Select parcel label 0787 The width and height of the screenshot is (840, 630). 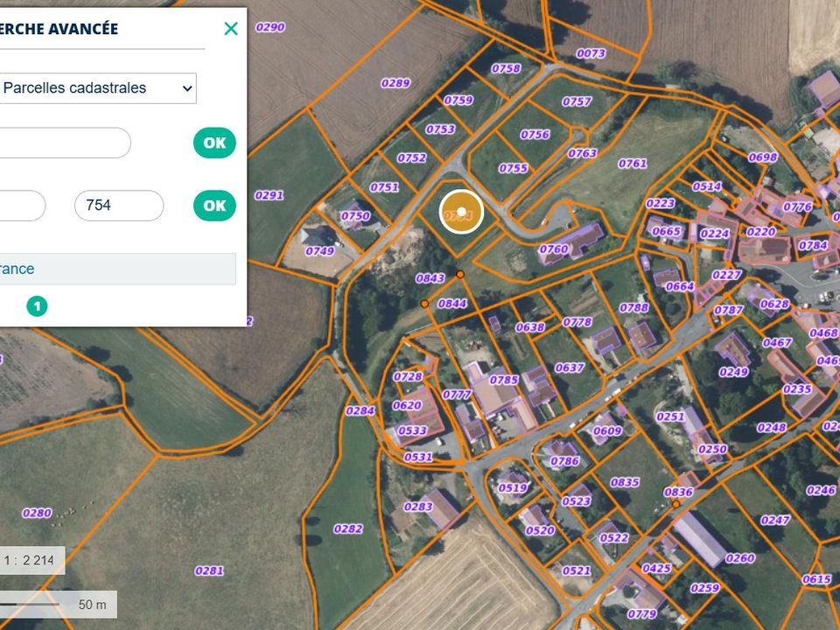point(729,310)
